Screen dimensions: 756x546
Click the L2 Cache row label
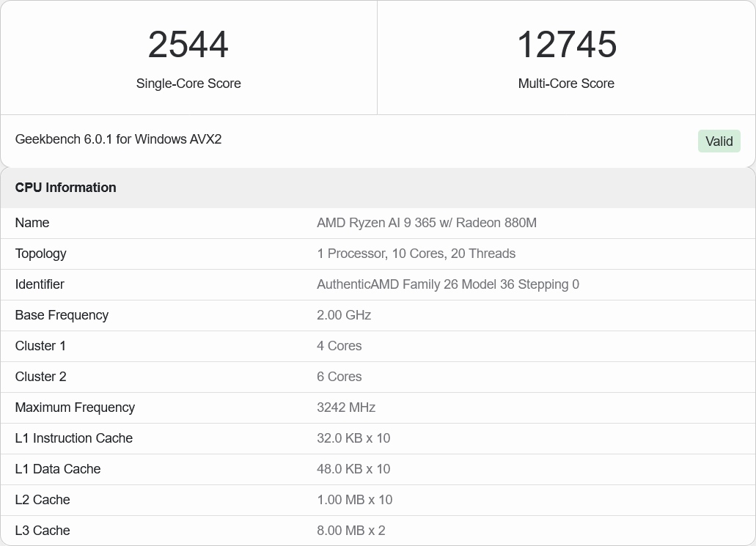(43, 500)
